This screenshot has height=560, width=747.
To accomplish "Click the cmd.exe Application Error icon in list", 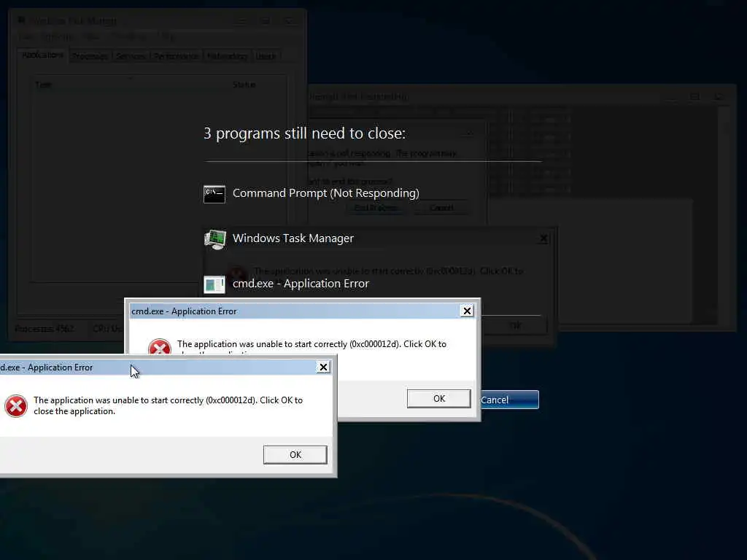I will coord(214,284).
